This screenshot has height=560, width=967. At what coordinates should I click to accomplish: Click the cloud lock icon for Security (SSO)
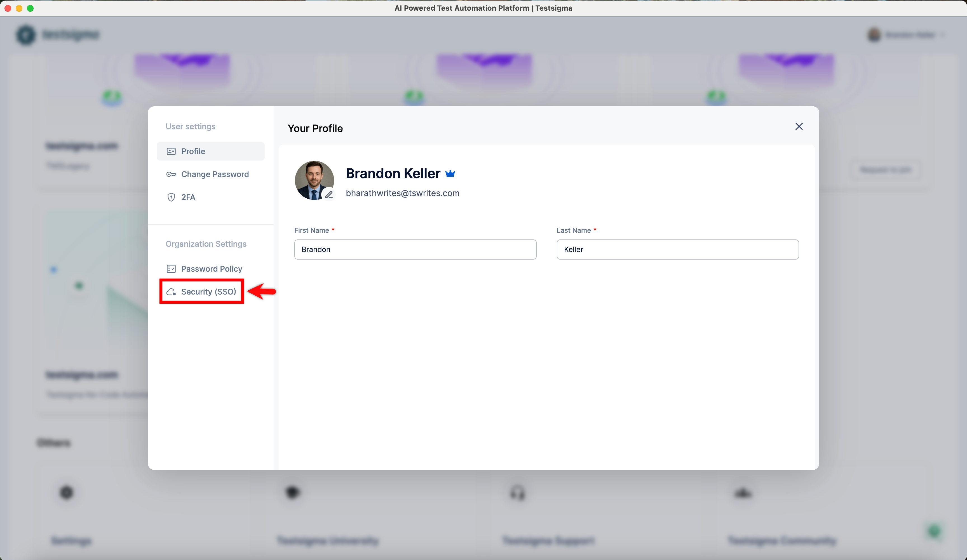coord(171,292)
